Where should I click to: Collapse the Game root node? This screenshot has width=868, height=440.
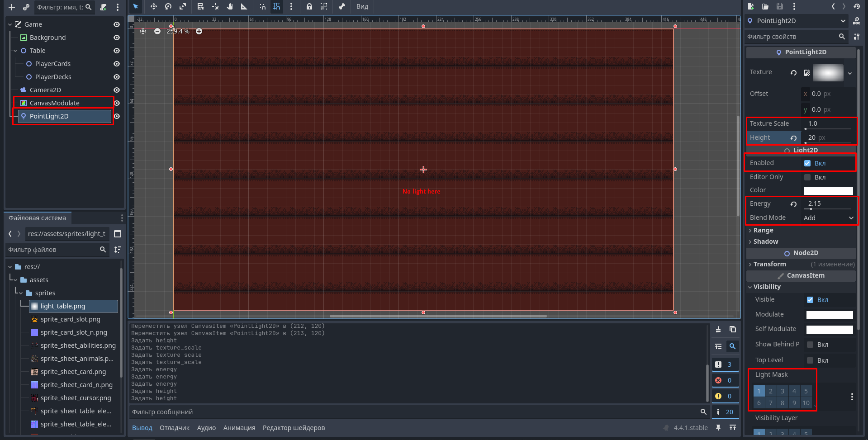[10, 24]
